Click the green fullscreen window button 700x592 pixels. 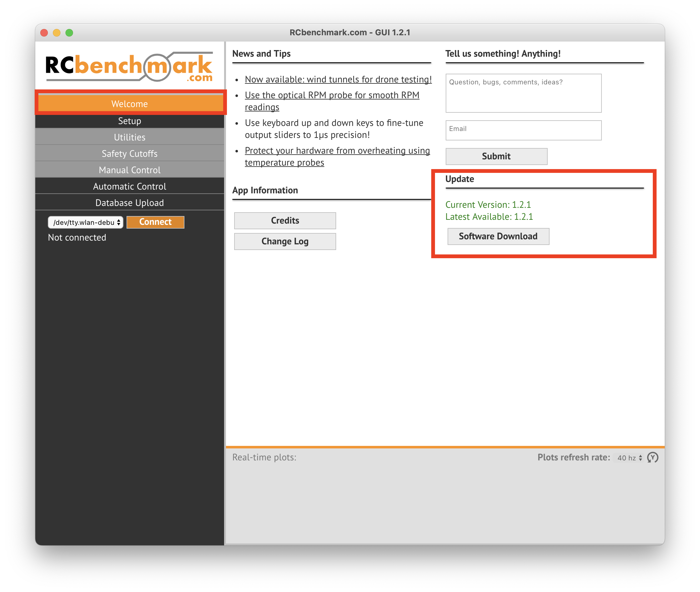69,32
